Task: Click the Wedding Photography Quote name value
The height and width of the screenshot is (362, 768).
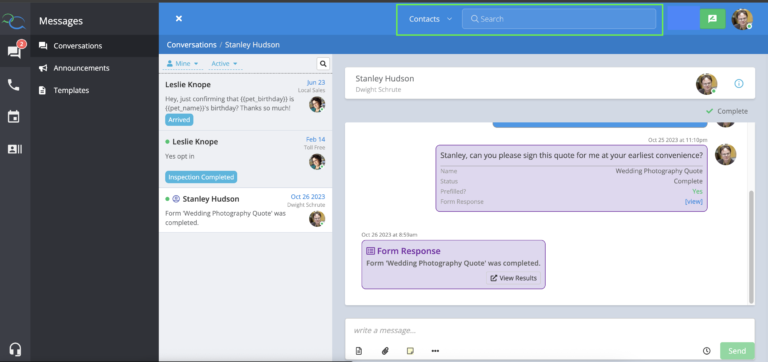Action: [x=659, y=171]
